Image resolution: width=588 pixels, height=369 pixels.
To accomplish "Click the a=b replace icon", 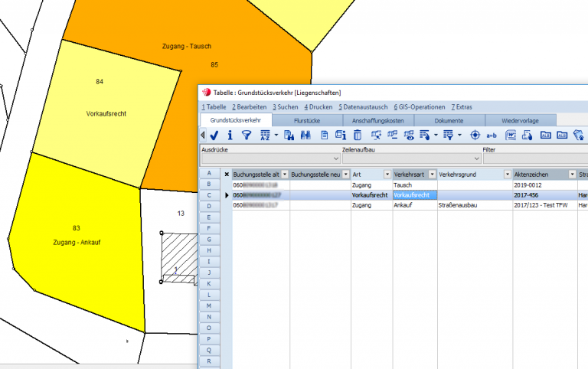I will (492, 135).
